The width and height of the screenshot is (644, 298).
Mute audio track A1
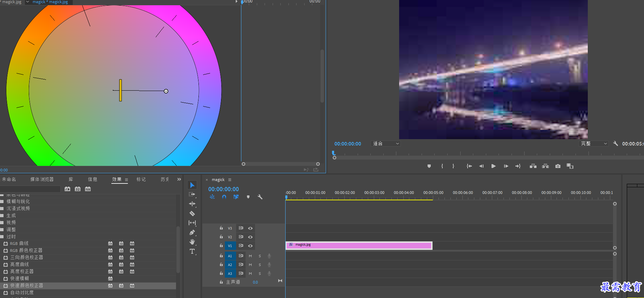251,256
